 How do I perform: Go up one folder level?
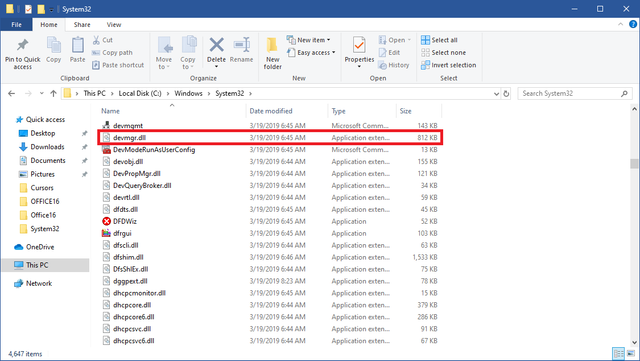click(x=53, y=94)
